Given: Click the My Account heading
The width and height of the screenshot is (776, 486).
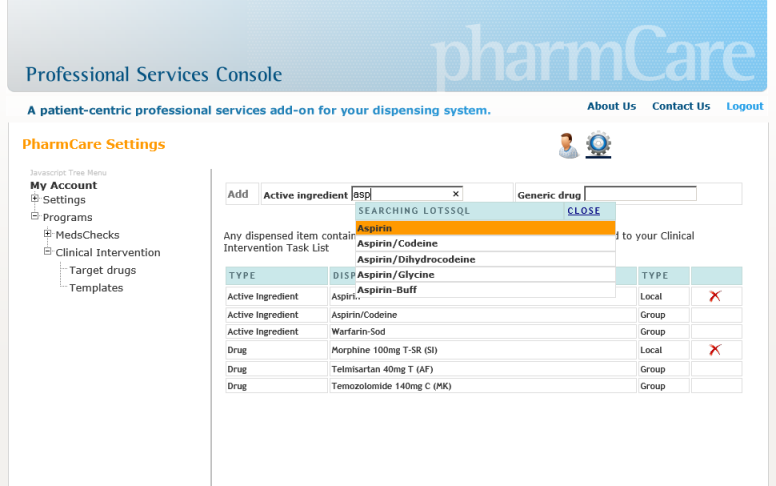Looking at the screenshot, I should pos(63,186).
